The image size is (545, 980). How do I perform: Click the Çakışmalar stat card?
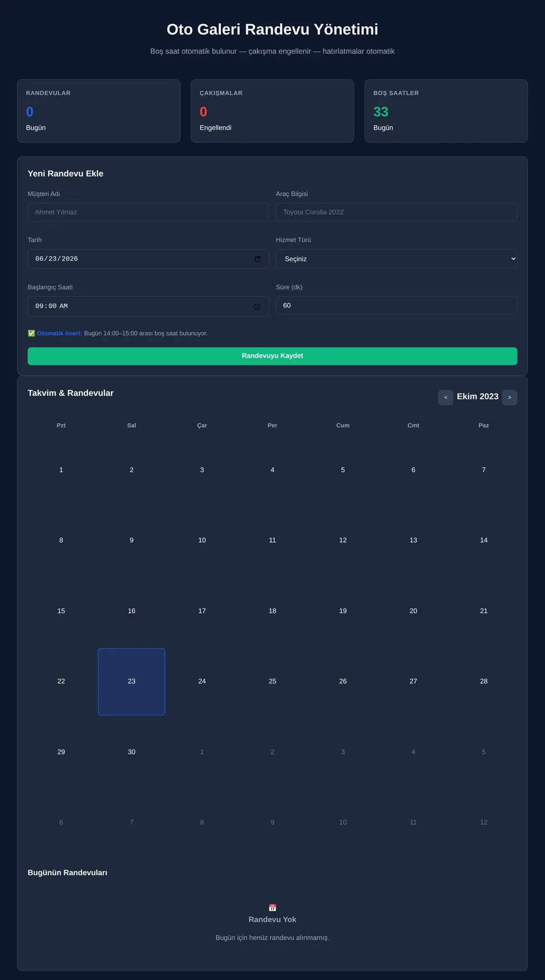click(x=272, y=111)
